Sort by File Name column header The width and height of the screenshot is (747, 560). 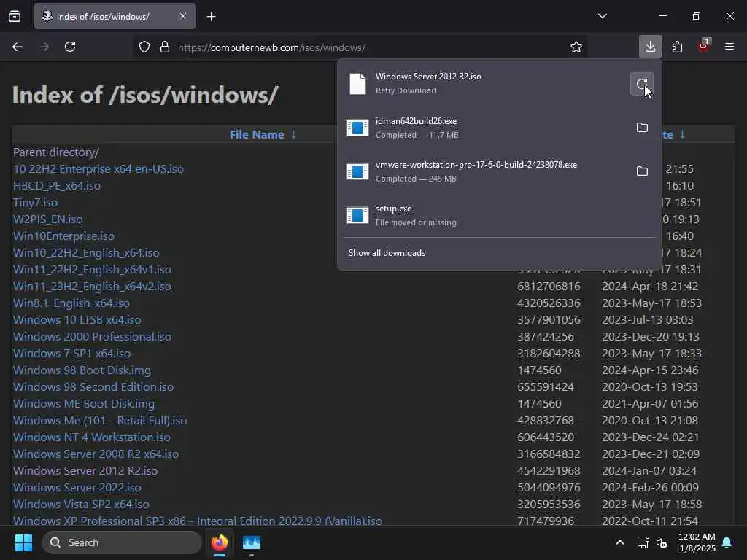click(x=257, y=135)
